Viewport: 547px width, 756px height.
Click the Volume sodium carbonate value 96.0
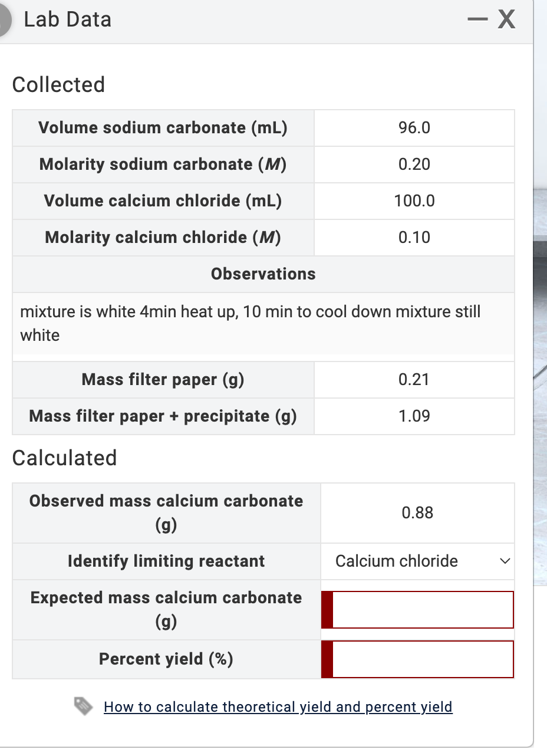pyautogui.click(x=414, y=128)
